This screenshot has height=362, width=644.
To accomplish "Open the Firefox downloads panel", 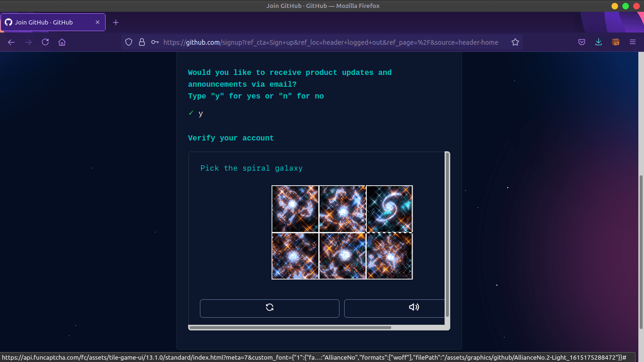I will pyautogui.click(x=598, y=42).
